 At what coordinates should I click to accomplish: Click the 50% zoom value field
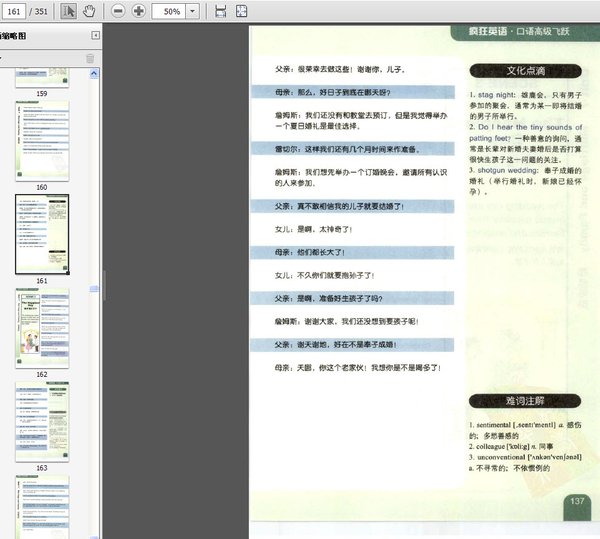[171, 11]
